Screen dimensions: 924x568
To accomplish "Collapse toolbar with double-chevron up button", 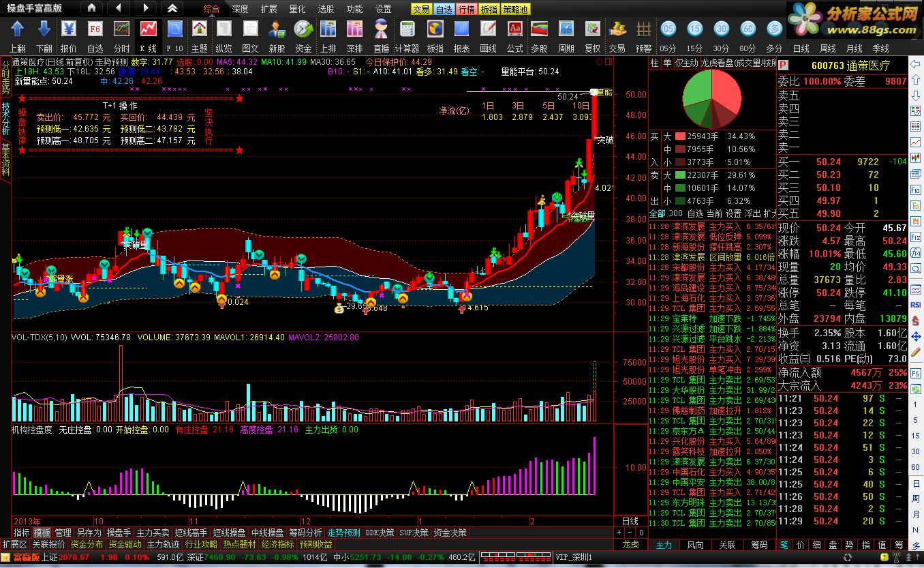I will 172,8.
